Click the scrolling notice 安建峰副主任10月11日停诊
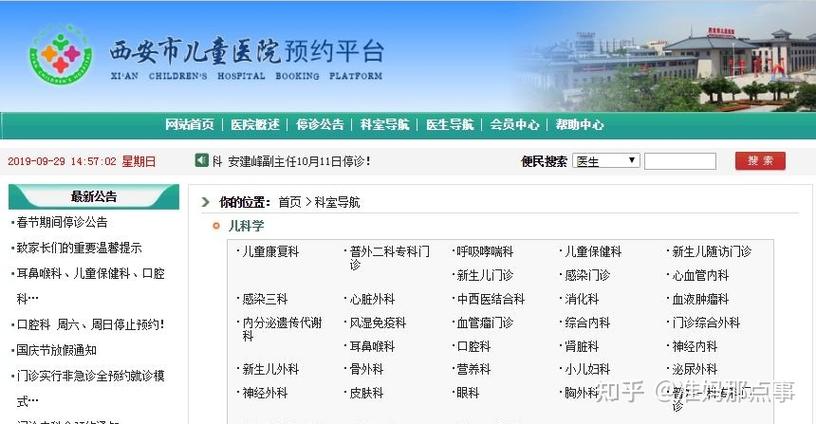 [x=299, y=161]
